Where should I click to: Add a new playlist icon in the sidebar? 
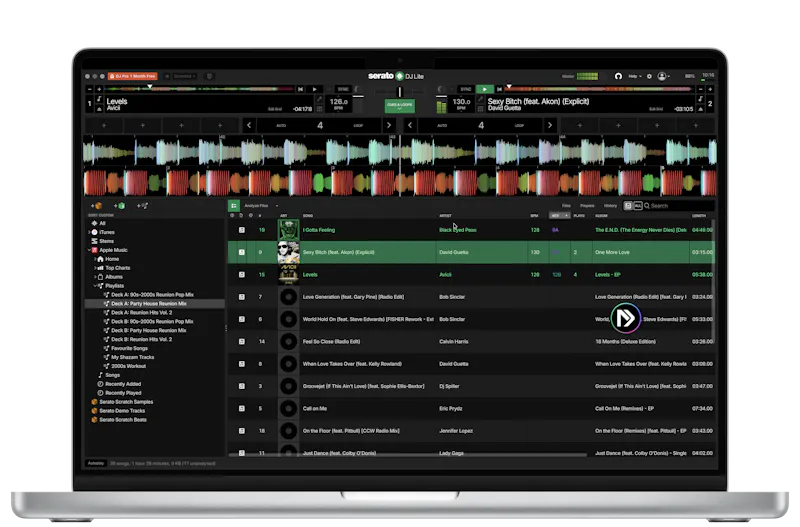(142, 206)
